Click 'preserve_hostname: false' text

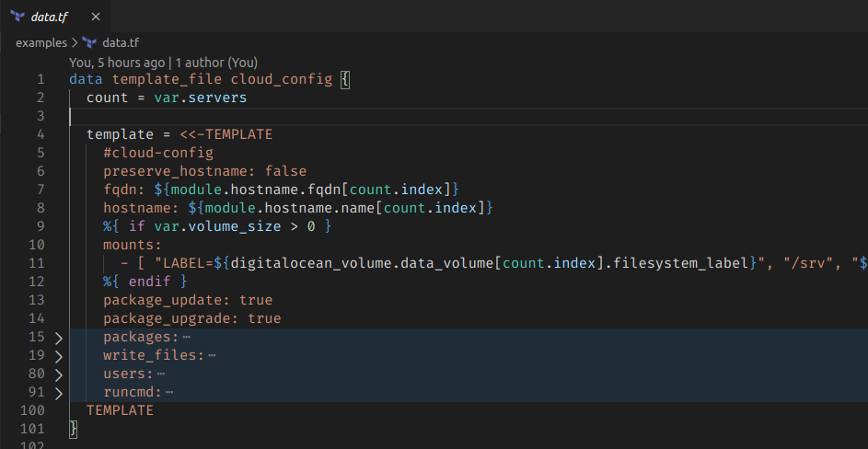coord(205,171)
